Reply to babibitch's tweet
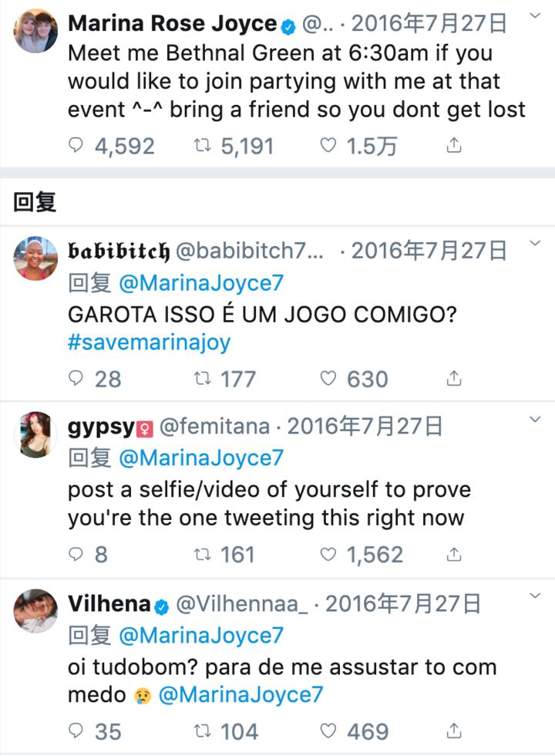The width and height of the screenshot is (555, 756). [76, 378]
